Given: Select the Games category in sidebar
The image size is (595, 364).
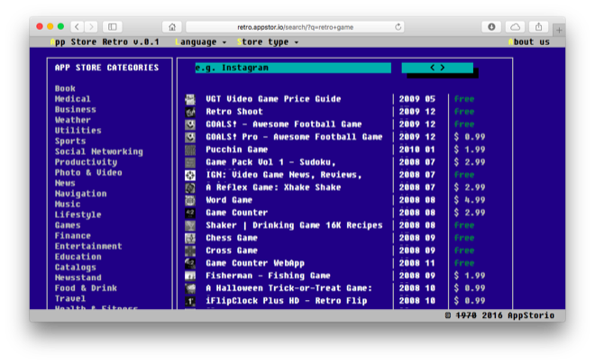Looking at the screenshot, I should [66, 225].
